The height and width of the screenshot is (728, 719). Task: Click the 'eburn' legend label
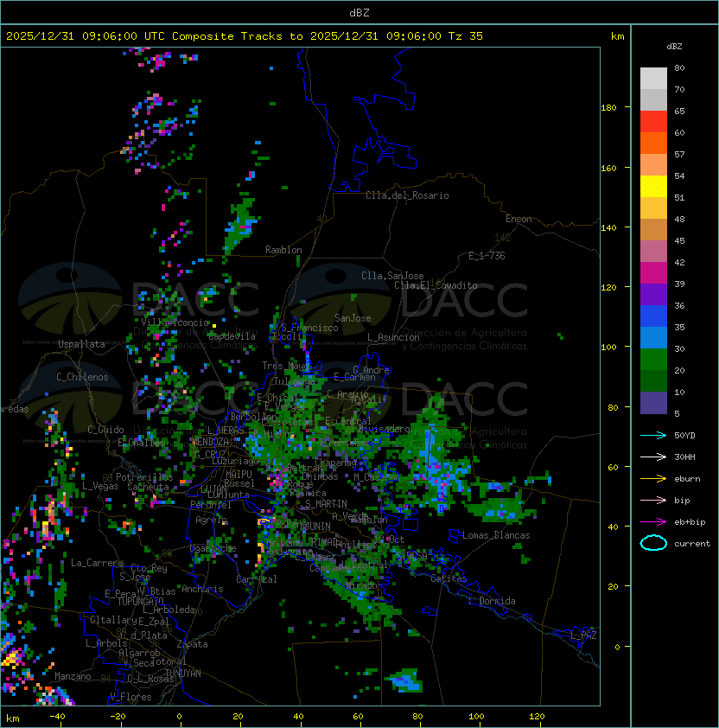pyautogui.click(x=687, y=479)
